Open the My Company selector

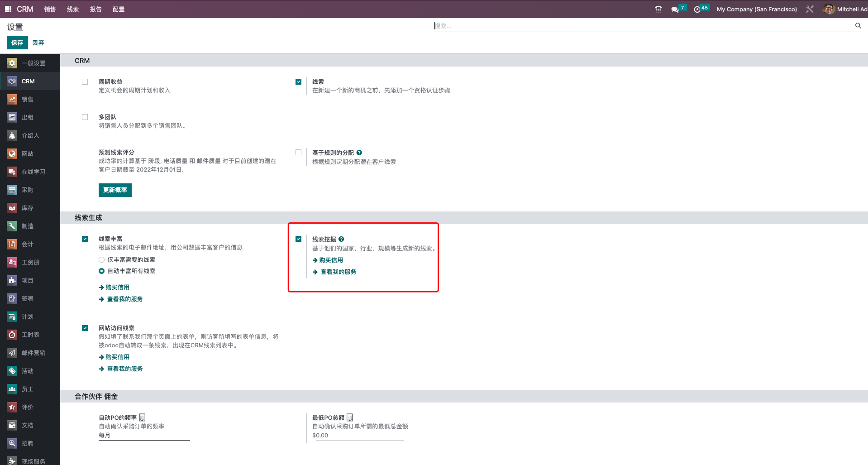pos(756,9)
